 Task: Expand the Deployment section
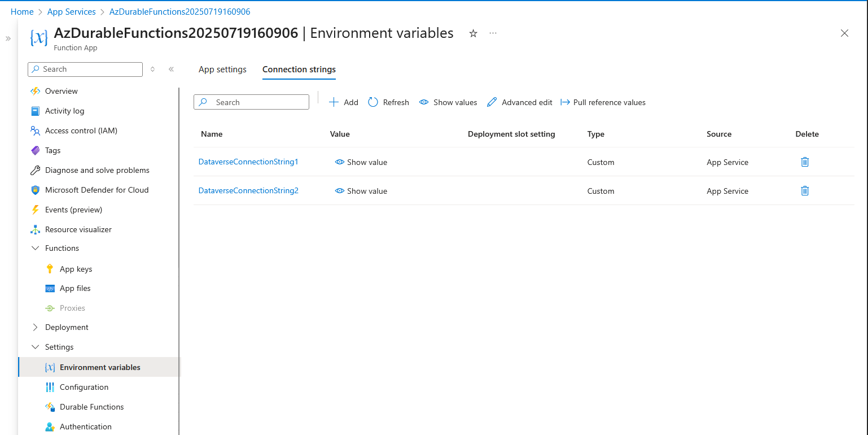[35, 327]
